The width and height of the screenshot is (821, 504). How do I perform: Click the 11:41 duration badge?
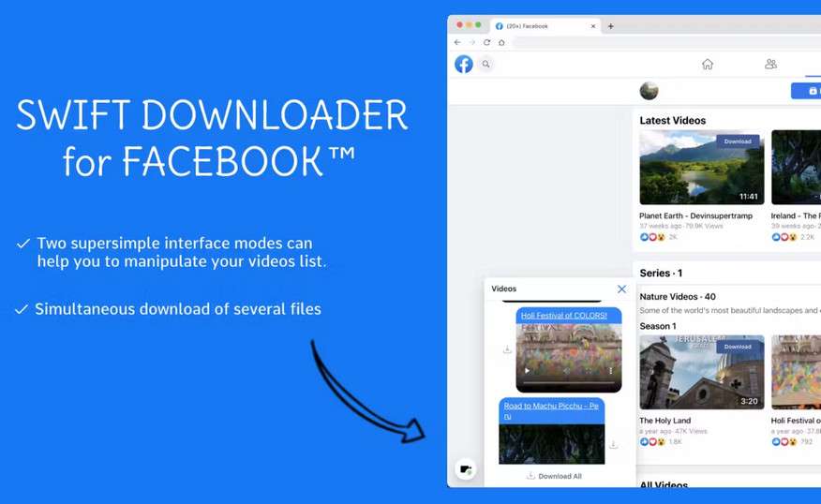click(x=749, y=197)
